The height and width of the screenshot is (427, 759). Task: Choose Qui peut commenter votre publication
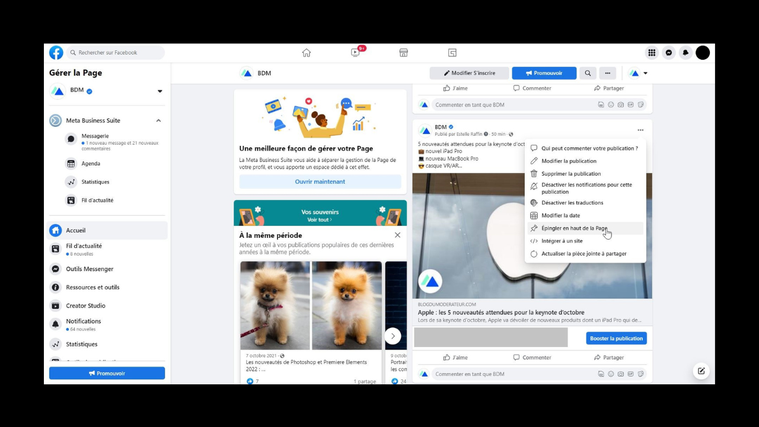point(585,148)
